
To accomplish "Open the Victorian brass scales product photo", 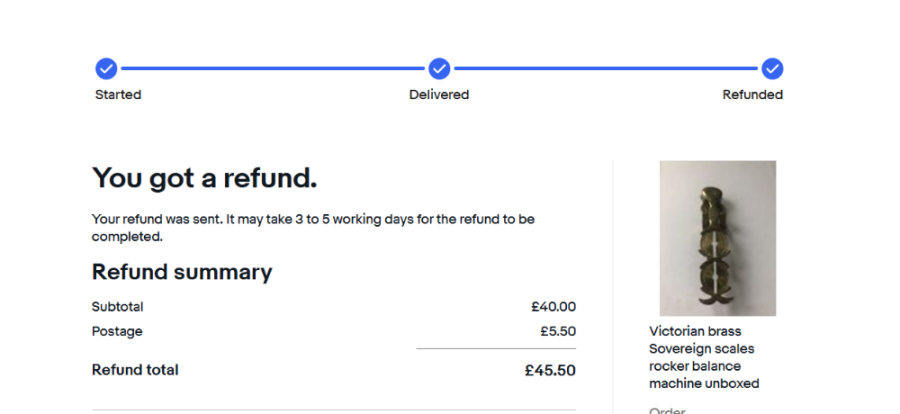I will [717, 238].
